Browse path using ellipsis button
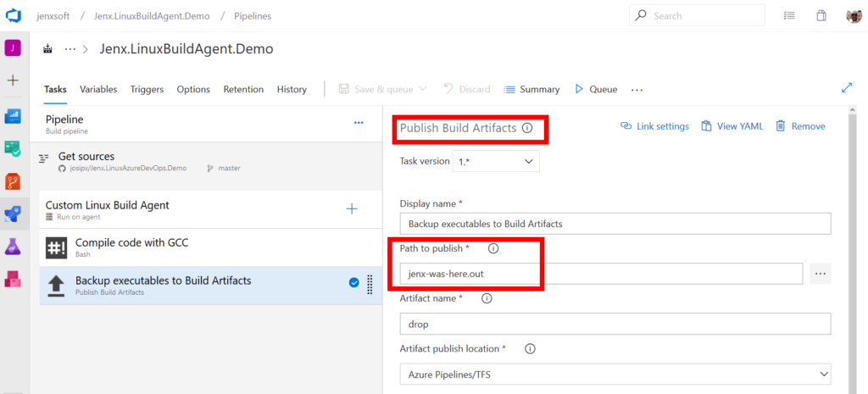868x394 pixels. click(821, 274)
